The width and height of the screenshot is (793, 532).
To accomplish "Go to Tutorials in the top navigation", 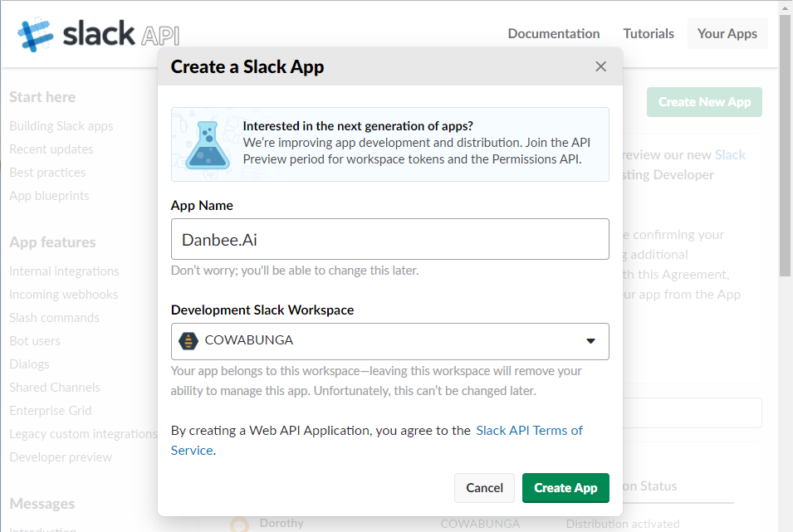I will pos(649,33).
